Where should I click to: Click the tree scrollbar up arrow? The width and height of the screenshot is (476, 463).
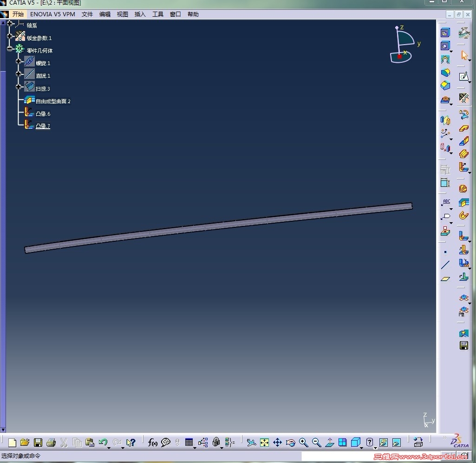click(x=3, y=23)
